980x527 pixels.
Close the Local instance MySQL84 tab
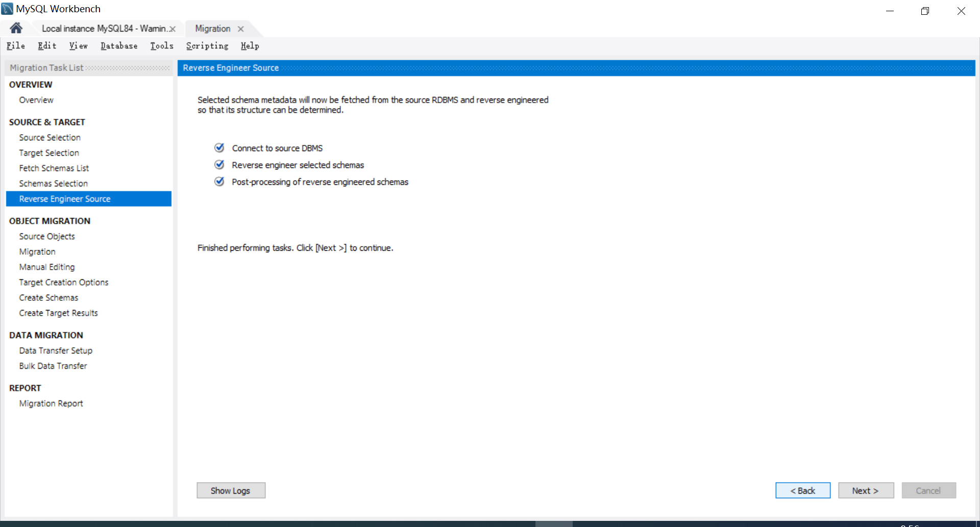(x=173, y=29)
